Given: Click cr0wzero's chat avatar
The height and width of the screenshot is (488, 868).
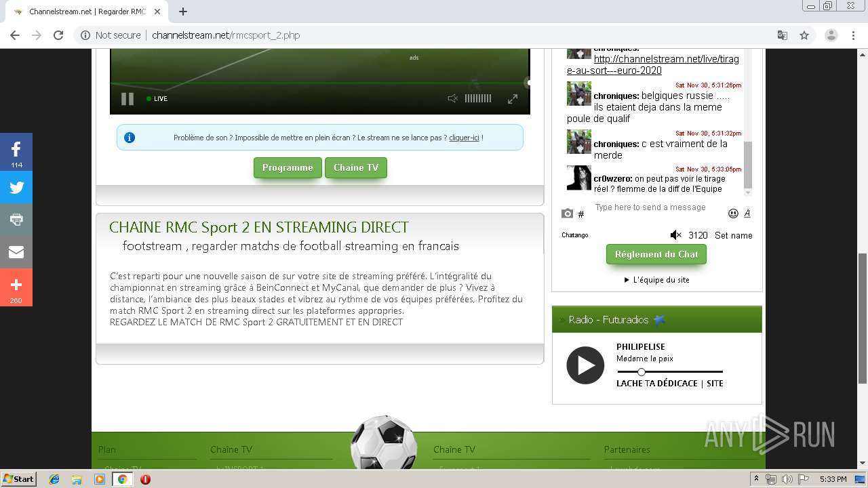Looking at the screenshot, I should pos(579,178).
